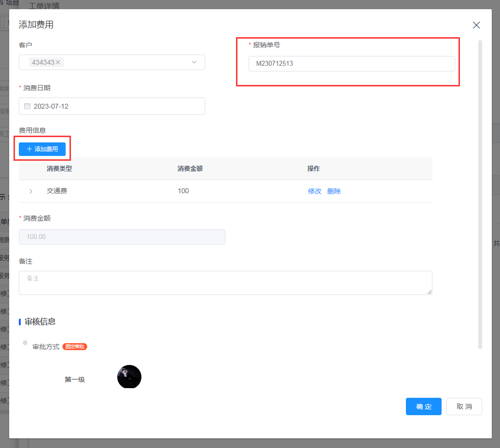
Task: Click the 消费金额 field showing 100.00
Action: coord(122,237)
